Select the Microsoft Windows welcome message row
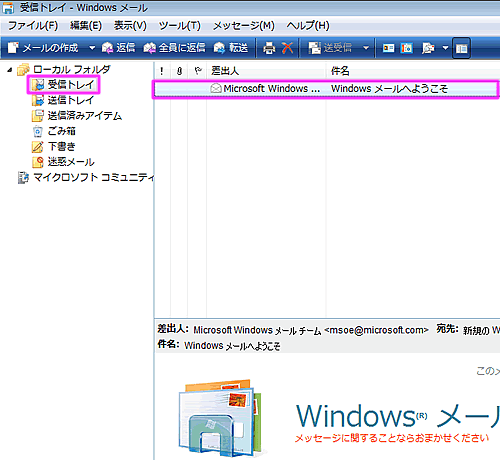 tap(326, 89)
